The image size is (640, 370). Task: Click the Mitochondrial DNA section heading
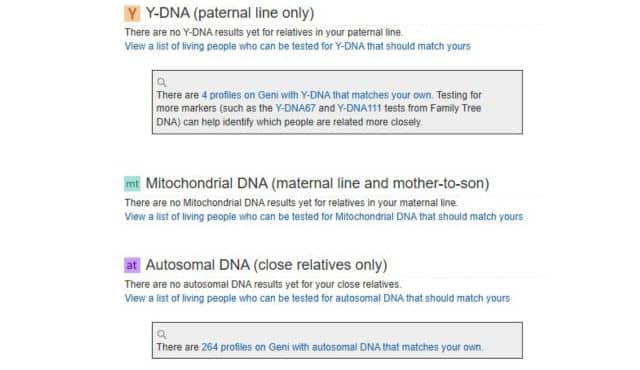tap(317, 184)
